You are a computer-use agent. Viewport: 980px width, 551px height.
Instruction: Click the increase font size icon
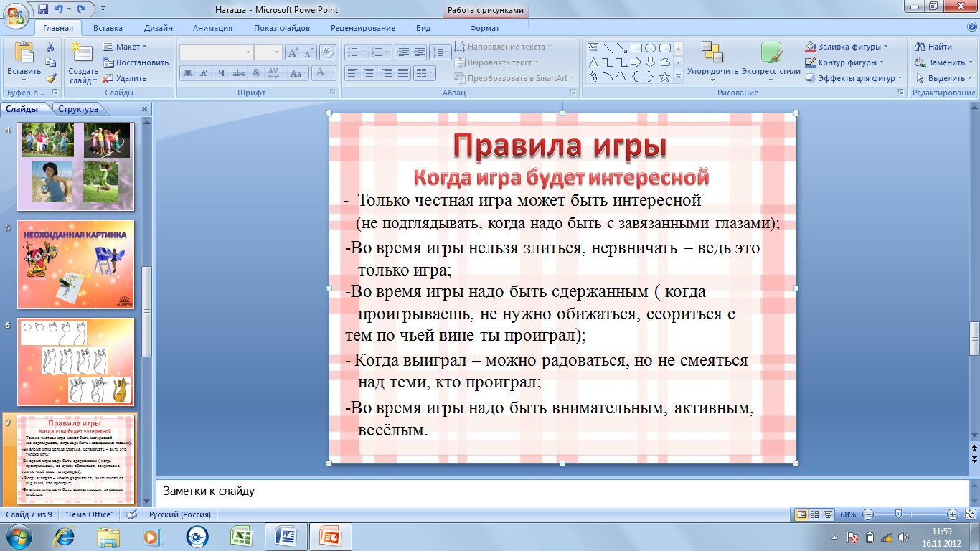293,52
